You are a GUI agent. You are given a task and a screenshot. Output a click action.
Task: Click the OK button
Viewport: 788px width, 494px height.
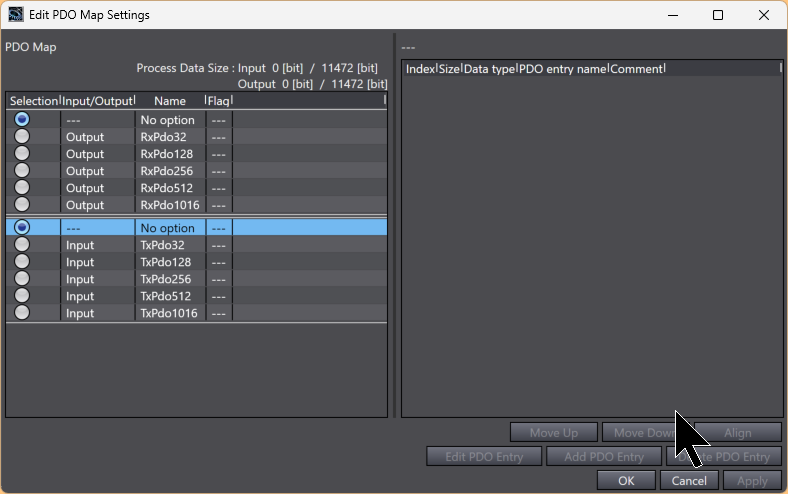(x=626, y=481)
